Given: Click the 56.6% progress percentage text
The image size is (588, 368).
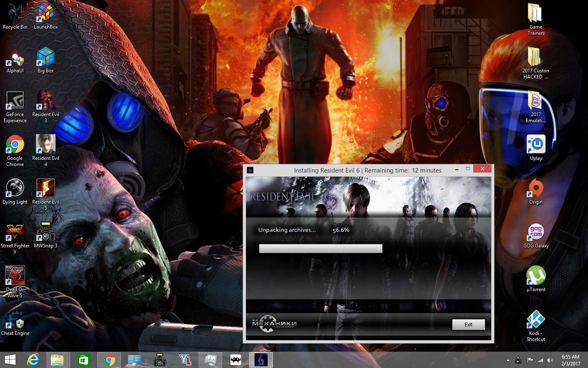Looking at the screenshot, I should [341, 230].
